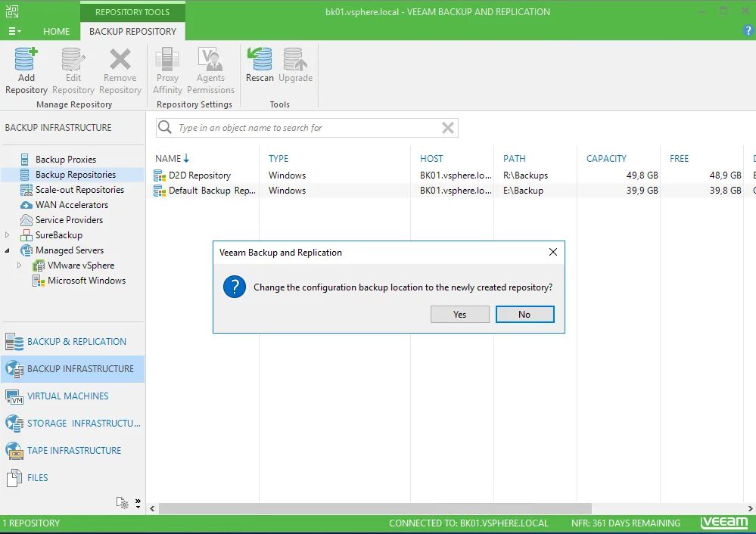Viewport: 756px width, 534px height.
Task: Open Scale-out Repositories node
Action: 79,190
